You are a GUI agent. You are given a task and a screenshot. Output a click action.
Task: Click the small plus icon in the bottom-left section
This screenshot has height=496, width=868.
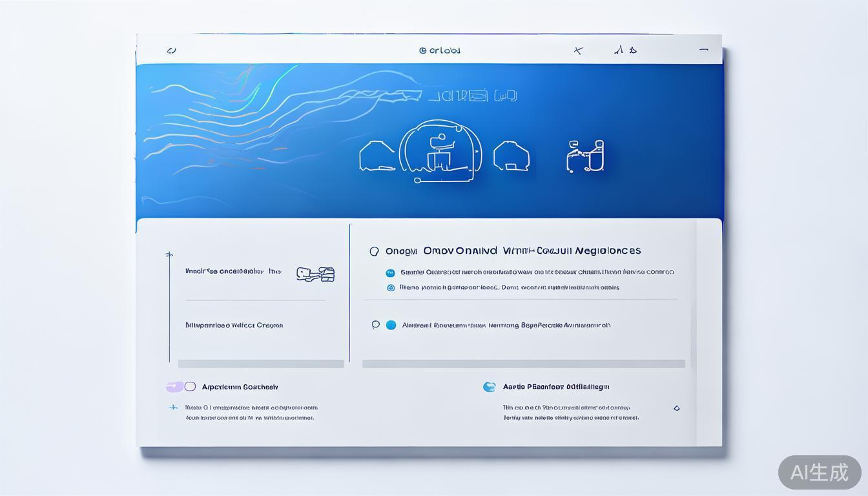tap(173, 408)
